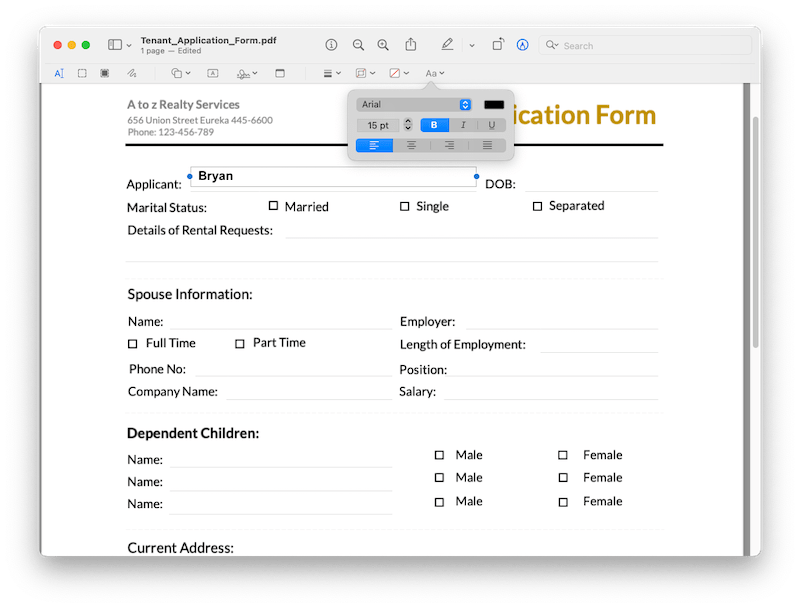This screenshot has height=608, width=800.
Task: Toggle Underline text style
Action: (x=491, y=125)
